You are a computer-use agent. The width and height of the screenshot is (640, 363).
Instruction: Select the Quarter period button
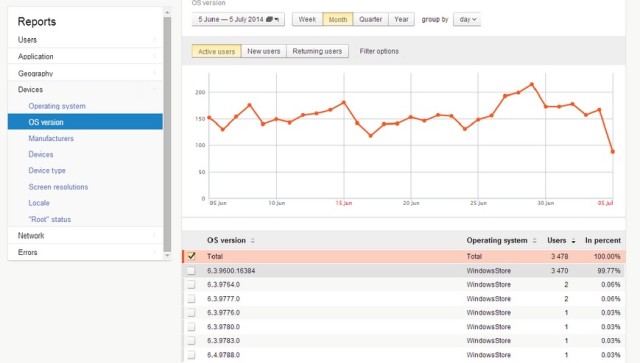click(x=370, y=19)
